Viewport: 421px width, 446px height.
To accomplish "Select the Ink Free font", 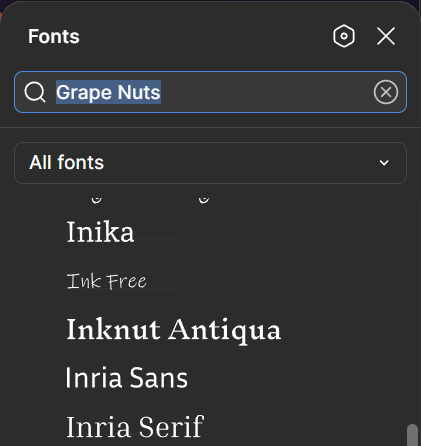I will pos(106,281).
